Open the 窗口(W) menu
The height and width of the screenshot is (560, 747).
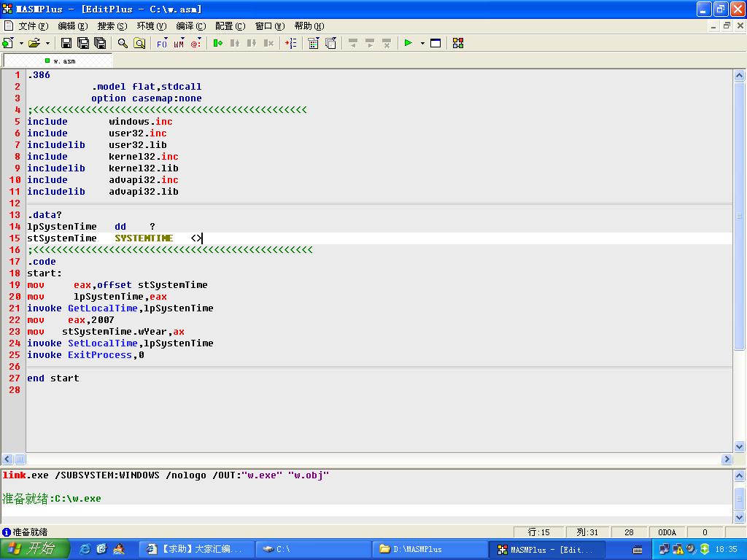coord(270,26)
